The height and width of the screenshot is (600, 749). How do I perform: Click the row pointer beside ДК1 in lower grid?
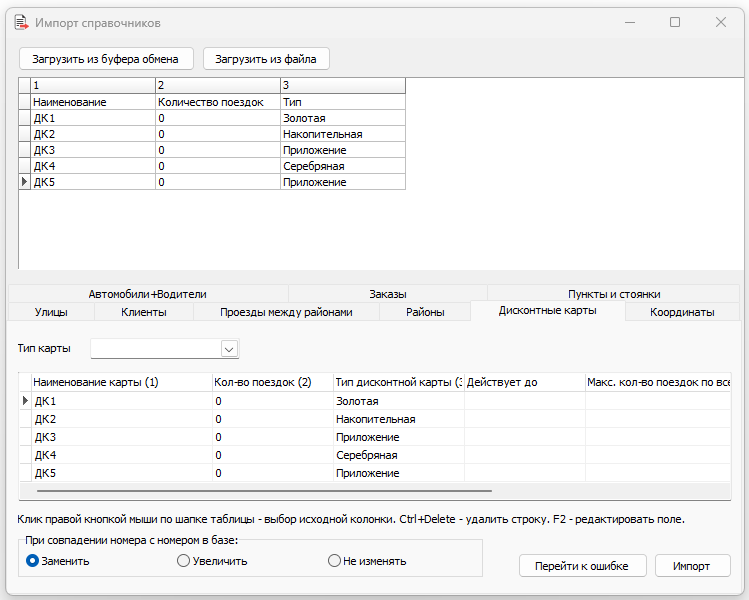[25, 401]
